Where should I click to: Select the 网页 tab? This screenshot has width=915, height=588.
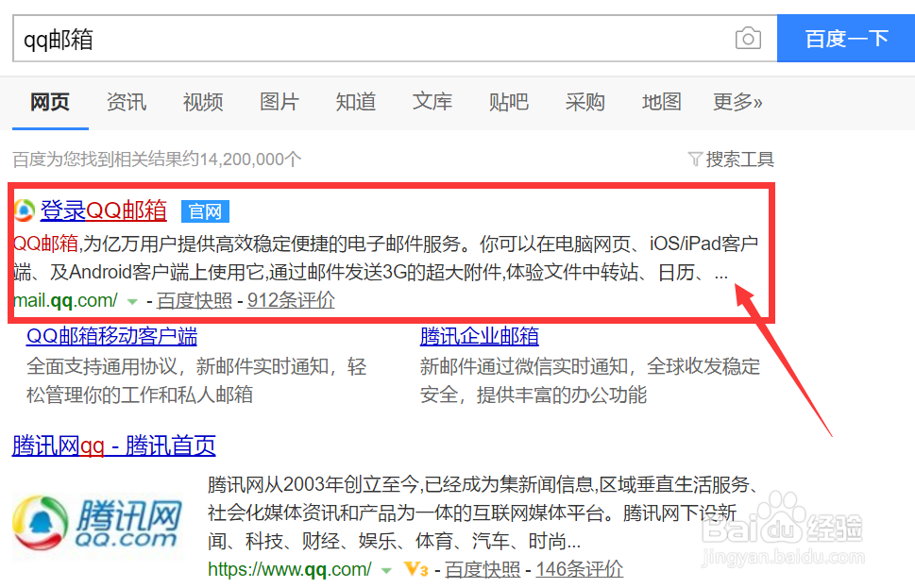coord(50,102)
